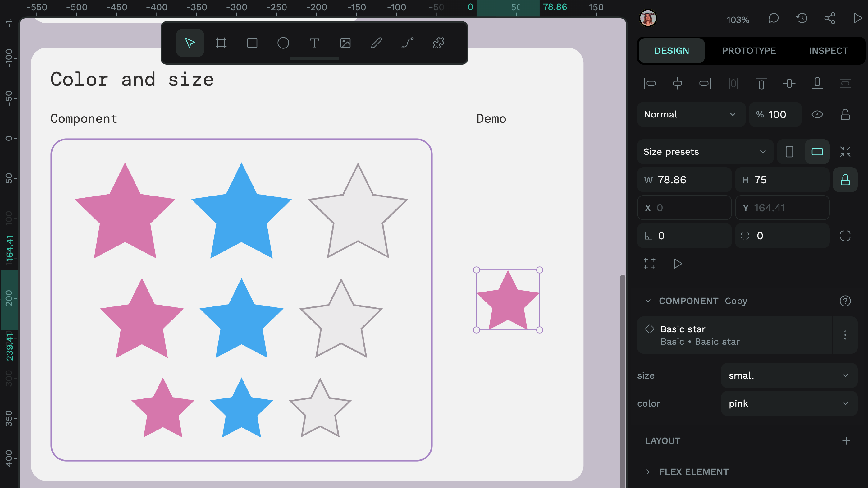
Task: Select the Ellipse tool
Action: click(283, 43)
